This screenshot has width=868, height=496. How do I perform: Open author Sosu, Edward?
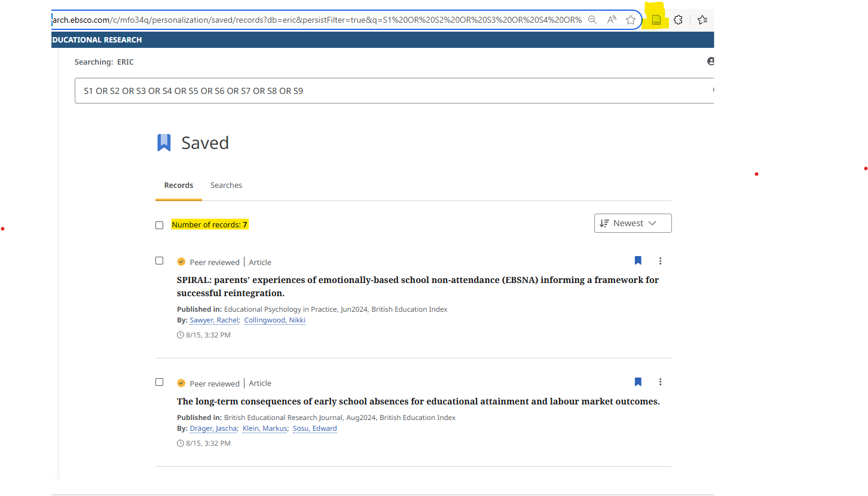315,428
